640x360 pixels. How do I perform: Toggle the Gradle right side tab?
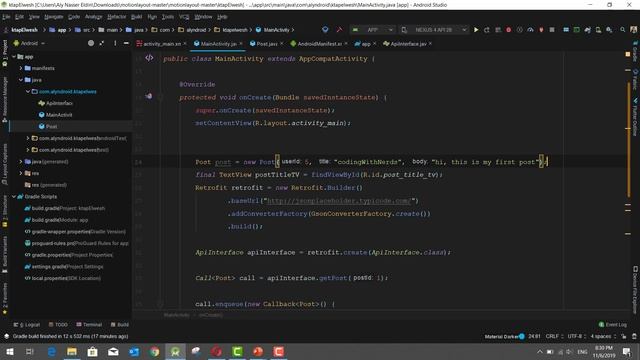(635, 51)
